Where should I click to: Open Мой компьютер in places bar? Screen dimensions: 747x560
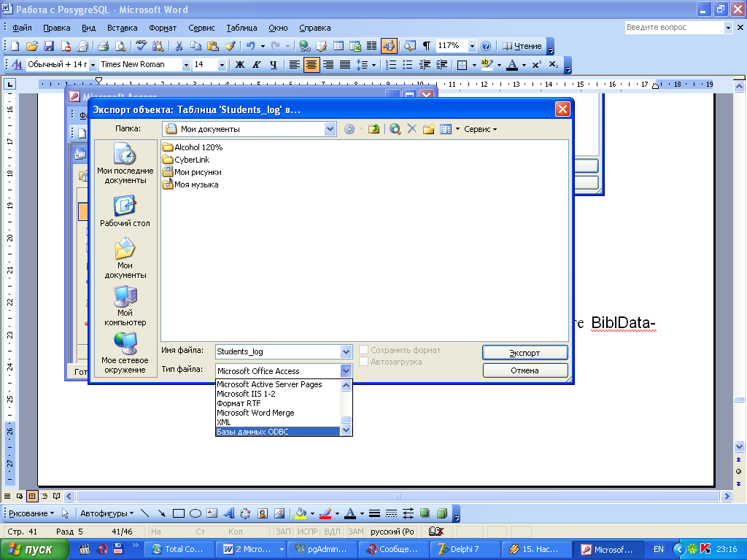[125, 306]
